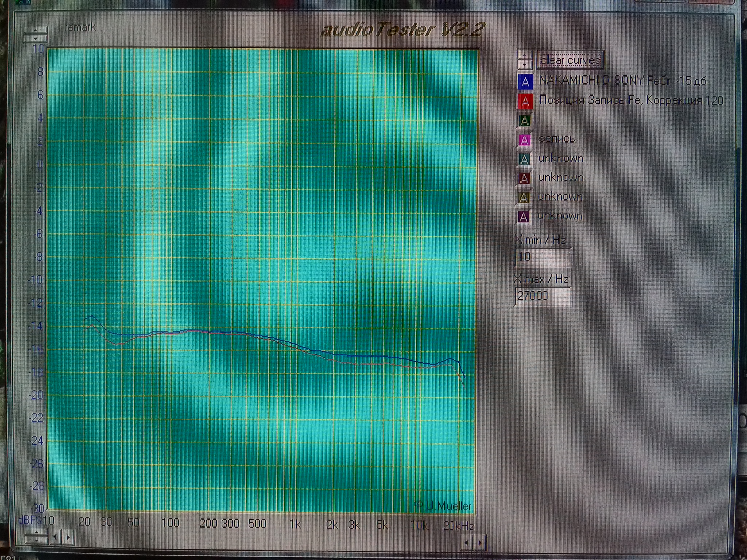747x560 pixels.
Task: Click the purple fourth 'unknown' curve icon
Action: point(523,217)
